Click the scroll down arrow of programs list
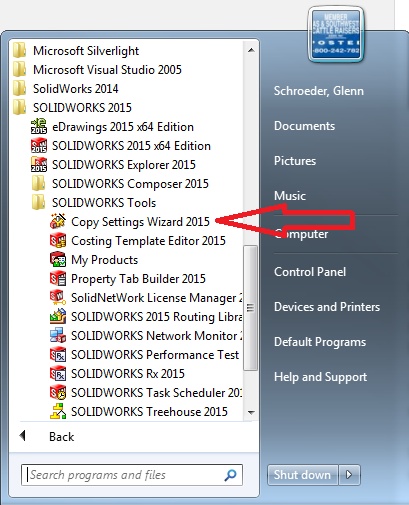 [x=251, y=412]
